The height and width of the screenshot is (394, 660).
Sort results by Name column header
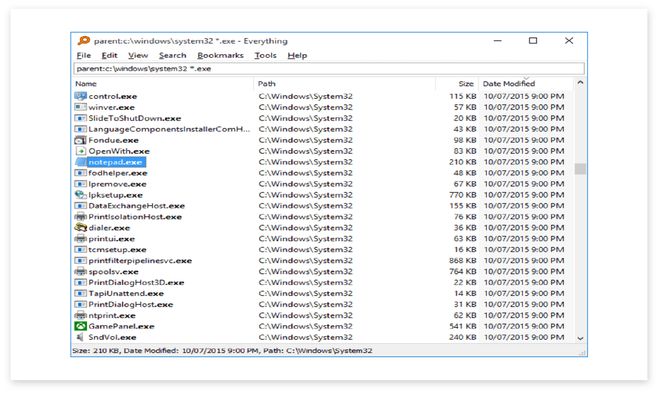163,84
